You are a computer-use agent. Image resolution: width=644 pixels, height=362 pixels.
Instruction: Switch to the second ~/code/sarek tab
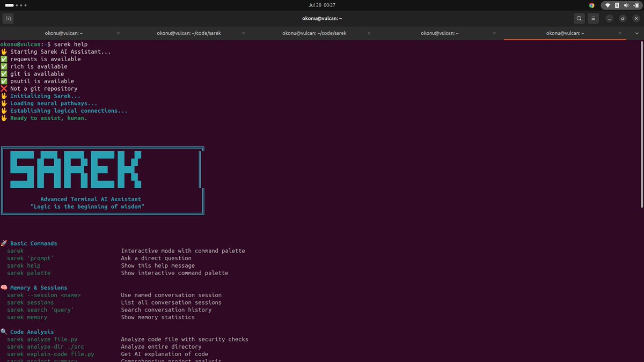(314, 33)
